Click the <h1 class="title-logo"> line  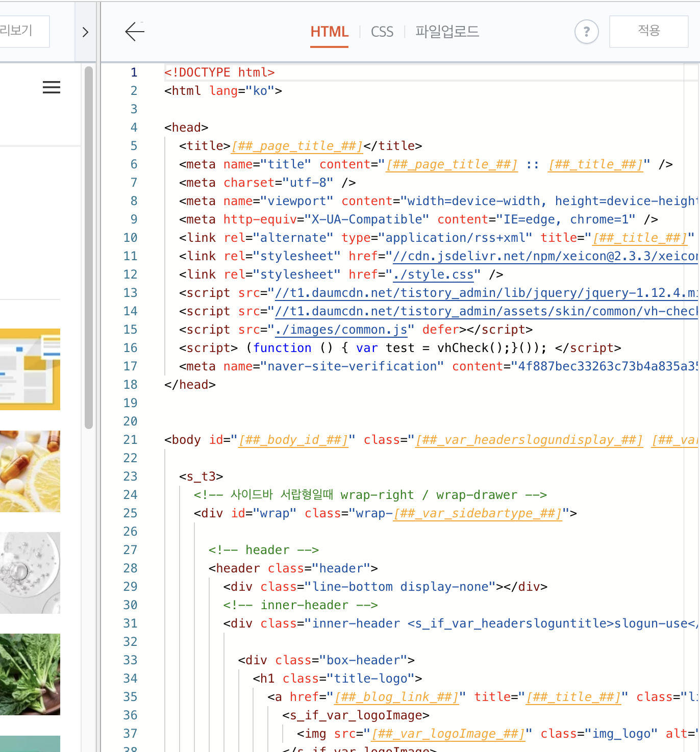click(x=338, y=679)
